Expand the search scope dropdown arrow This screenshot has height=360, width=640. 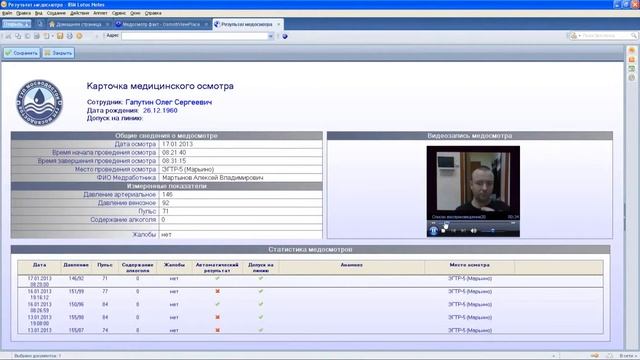pyautogui.click(x=580, y=36)
